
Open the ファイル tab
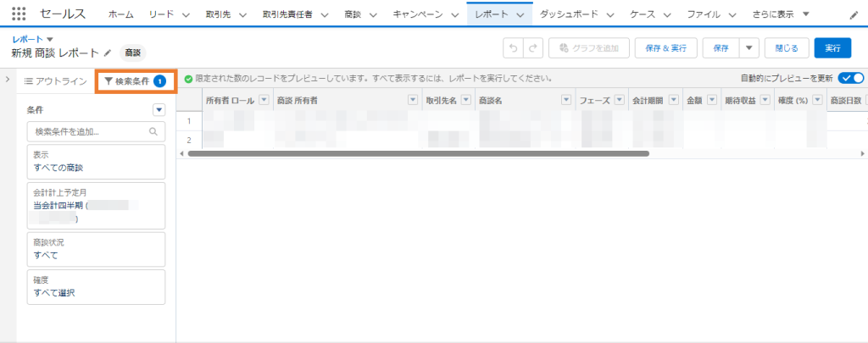(x=704, y=14)
